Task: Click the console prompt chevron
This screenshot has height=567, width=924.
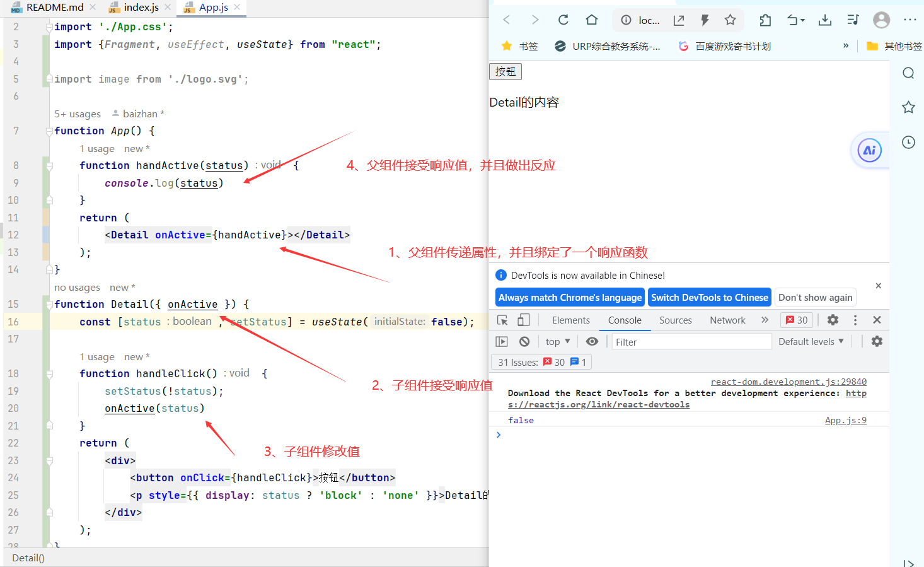Action: point(498,435)
